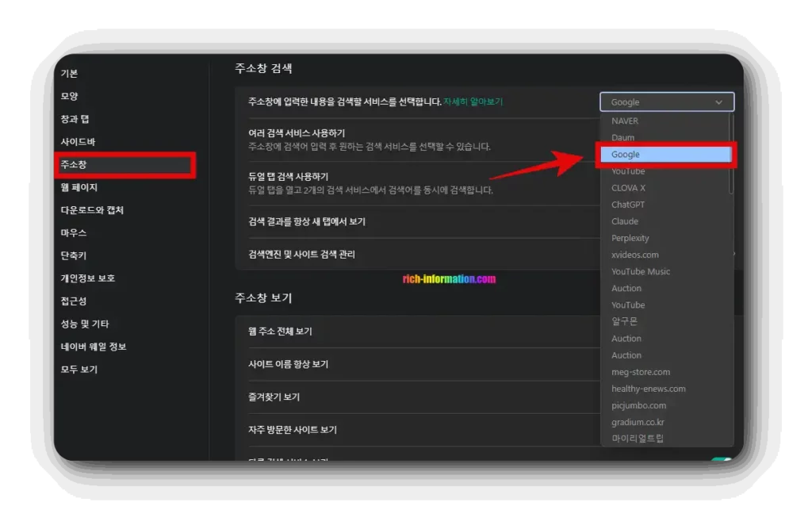Go to 다운로드와 캡처 settings

click(x=92, y=210)
